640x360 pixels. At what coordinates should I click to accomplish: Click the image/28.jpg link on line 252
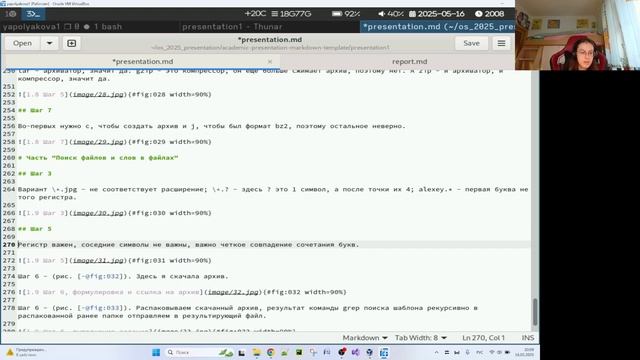[x=98, y=95]
